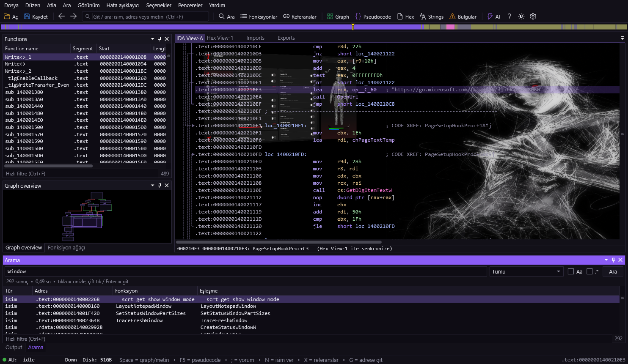Open Arama panel header dropdown arrow

(606, 260)
